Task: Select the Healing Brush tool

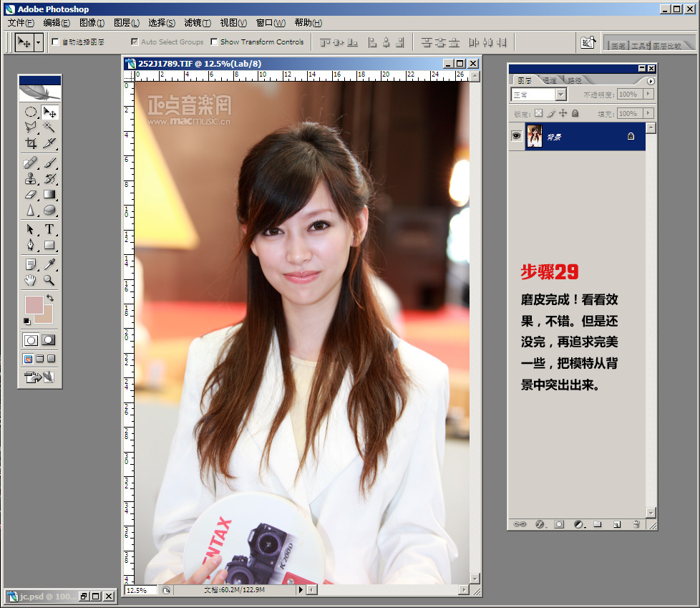Action: tap(31, 163)
